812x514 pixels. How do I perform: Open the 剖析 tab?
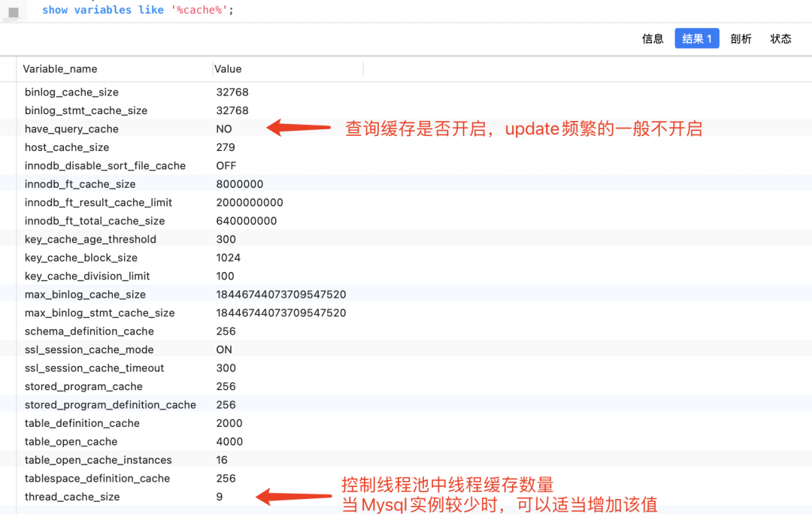[x=741, y=39]
